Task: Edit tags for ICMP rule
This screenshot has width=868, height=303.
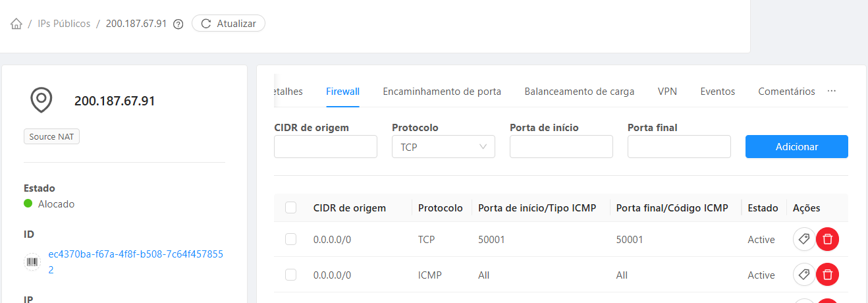Action: coord(804,275)
